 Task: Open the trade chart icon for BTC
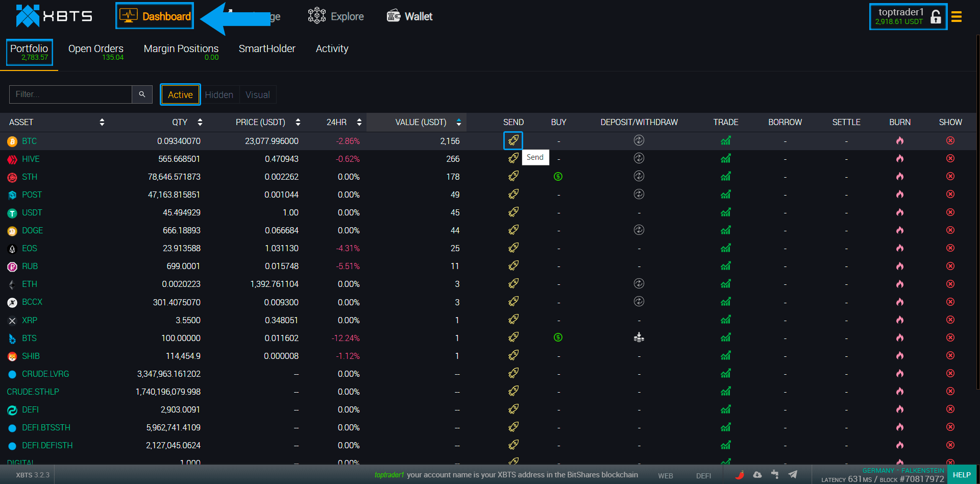(x=726, y=140)
